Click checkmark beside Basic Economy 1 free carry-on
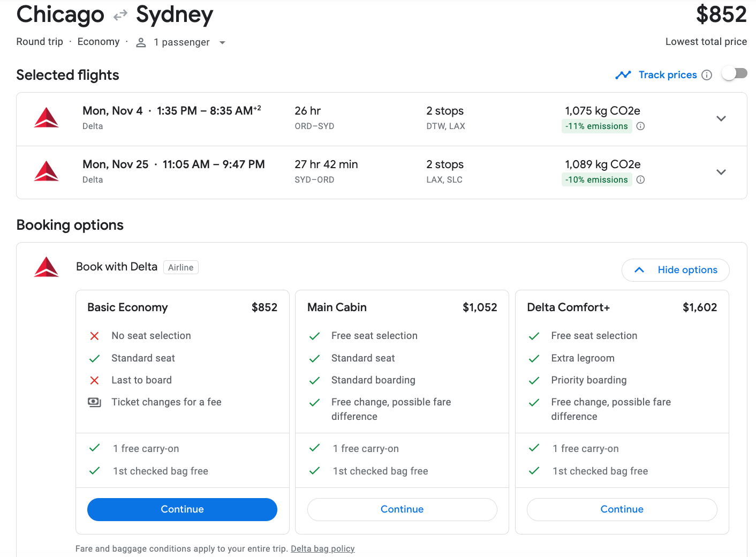The height and width of the screenshot is (557, 756). click(95, 448)
